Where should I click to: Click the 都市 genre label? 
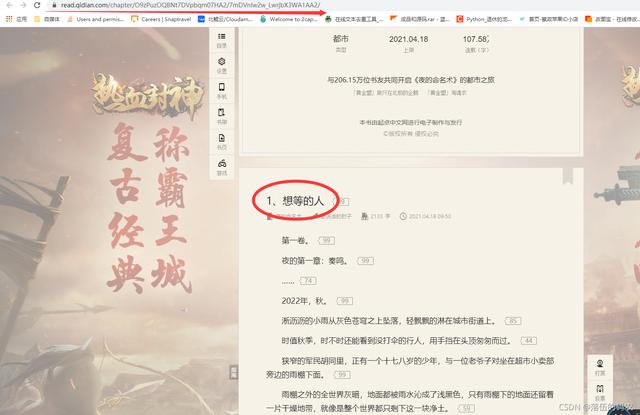click(341, 39)
